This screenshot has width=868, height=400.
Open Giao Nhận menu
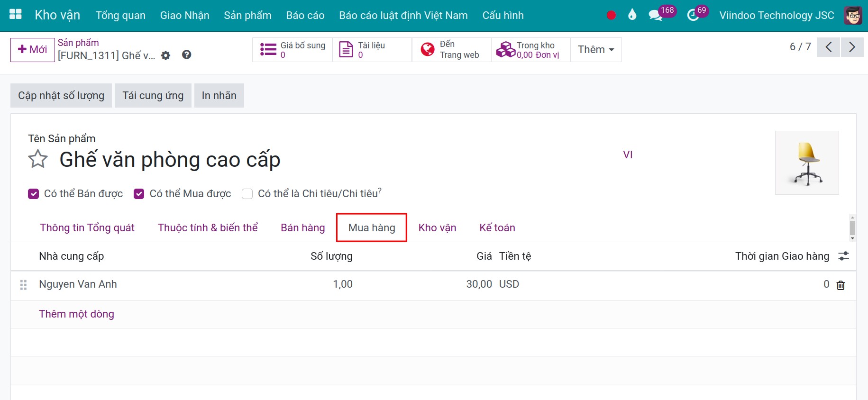185,15
